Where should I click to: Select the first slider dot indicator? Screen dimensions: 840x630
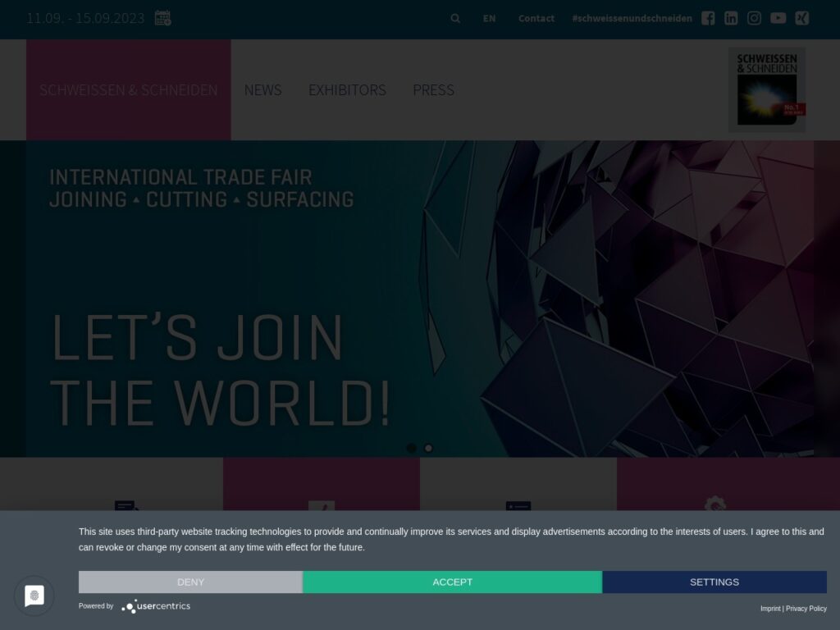pyautogui.click(x=412, y=448)
